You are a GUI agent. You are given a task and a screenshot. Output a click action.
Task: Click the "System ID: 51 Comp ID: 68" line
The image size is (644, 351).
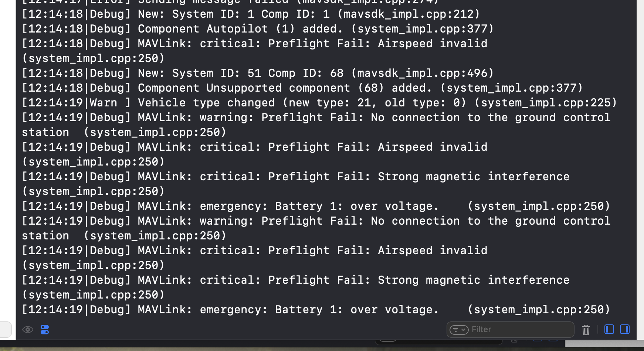258,73
